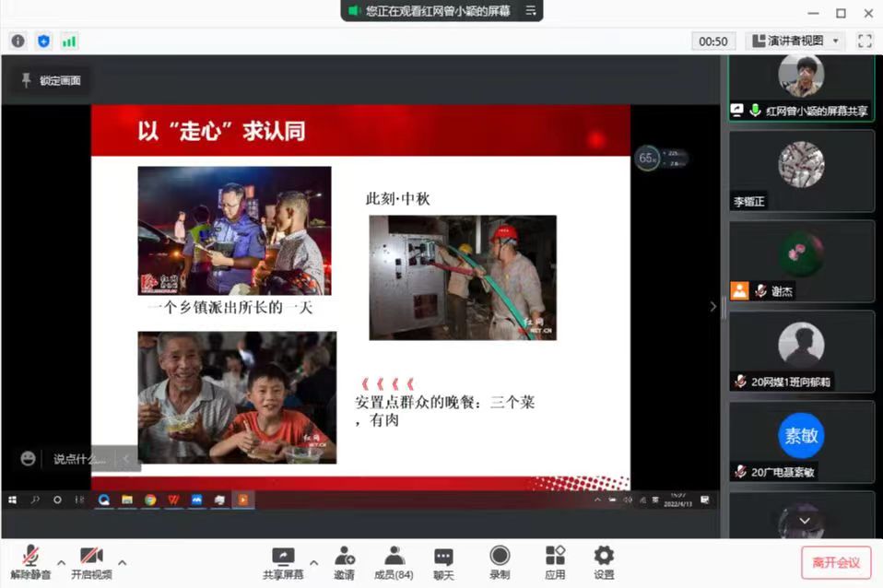Open the meeting info icon

[17, 41]
